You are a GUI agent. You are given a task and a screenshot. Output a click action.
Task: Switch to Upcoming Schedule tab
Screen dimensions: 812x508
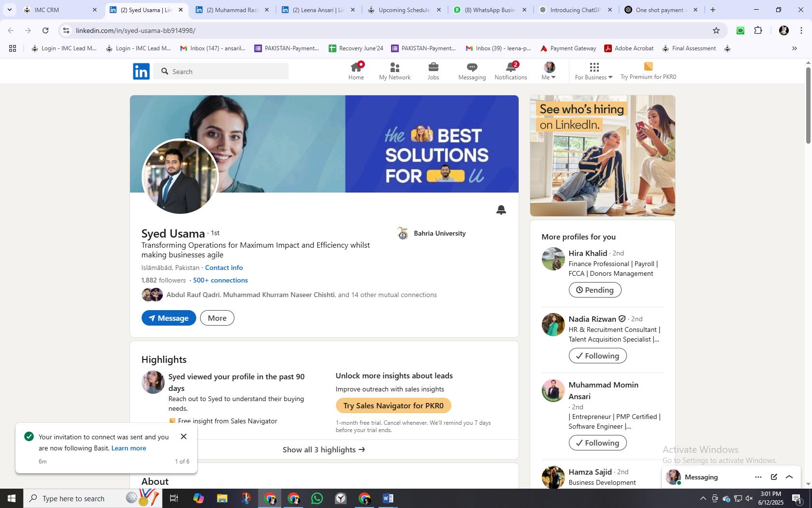pyautogui.click(x=404, y=10)
